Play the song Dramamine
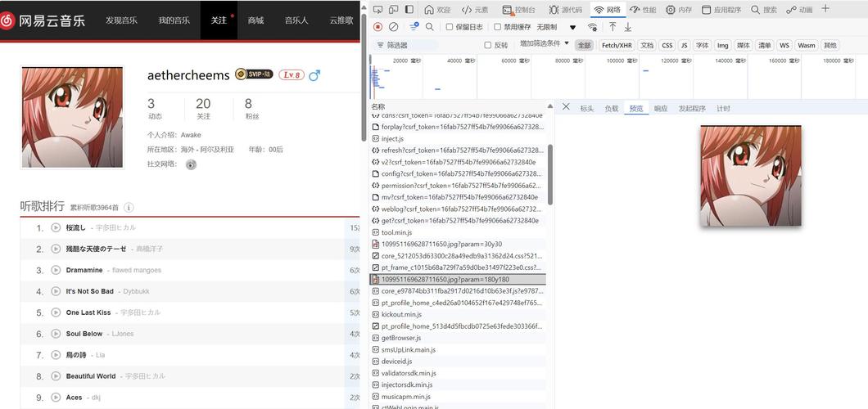The height and width of the screenshot is (409, 868). click(56, 270)
